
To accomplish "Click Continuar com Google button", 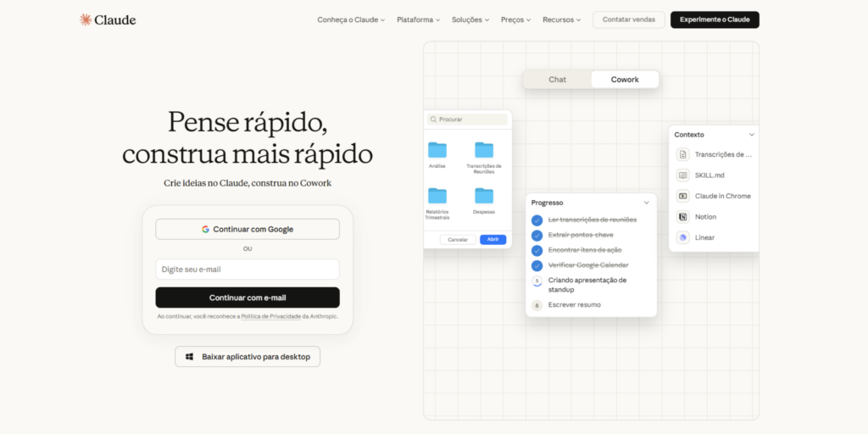I will pos(248,229).
